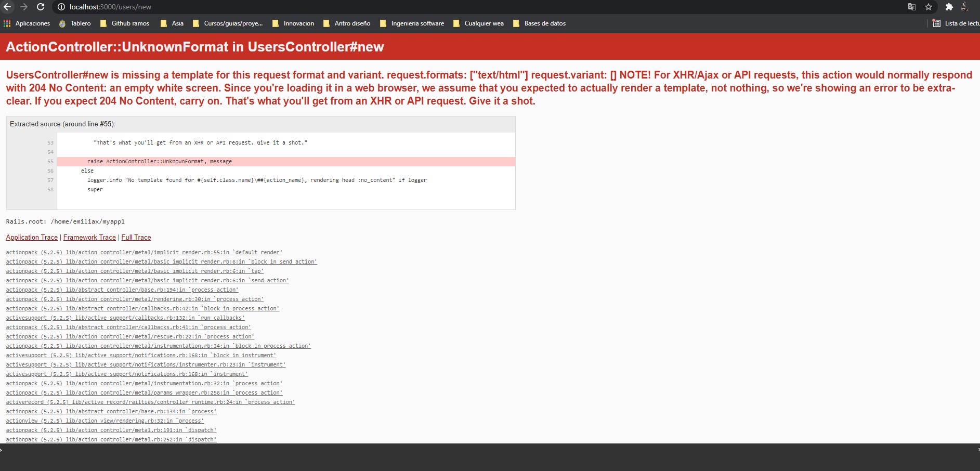980x471 pixels.
Task: Open the Extensions puzzle-piece icon
Action: pos(949,7)
